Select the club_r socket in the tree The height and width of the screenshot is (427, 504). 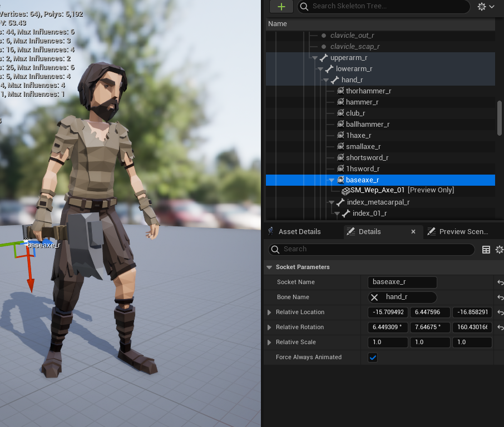(355, 113)
